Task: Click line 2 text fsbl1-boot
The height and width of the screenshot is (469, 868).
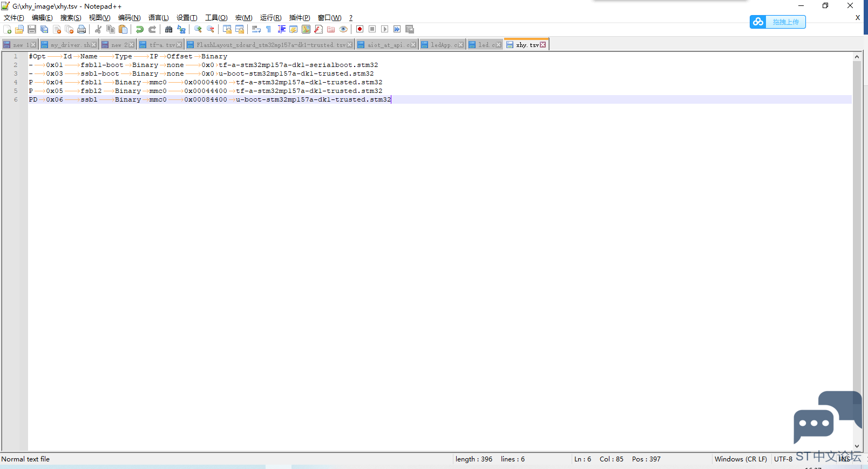Action: click(102, 65)
